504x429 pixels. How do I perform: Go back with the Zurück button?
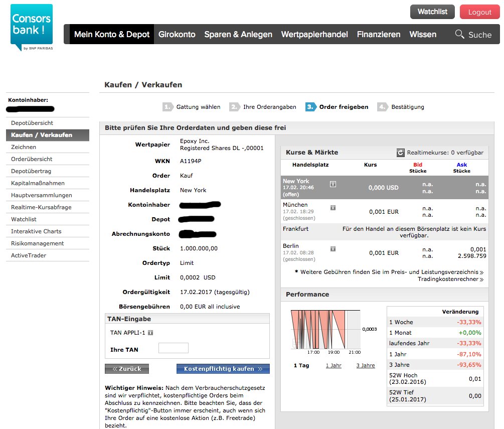pos(127,369)
